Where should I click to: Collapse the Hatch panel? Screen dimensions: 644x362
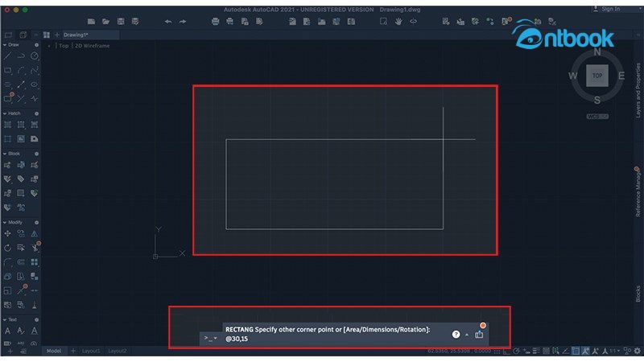click(5, 113)
